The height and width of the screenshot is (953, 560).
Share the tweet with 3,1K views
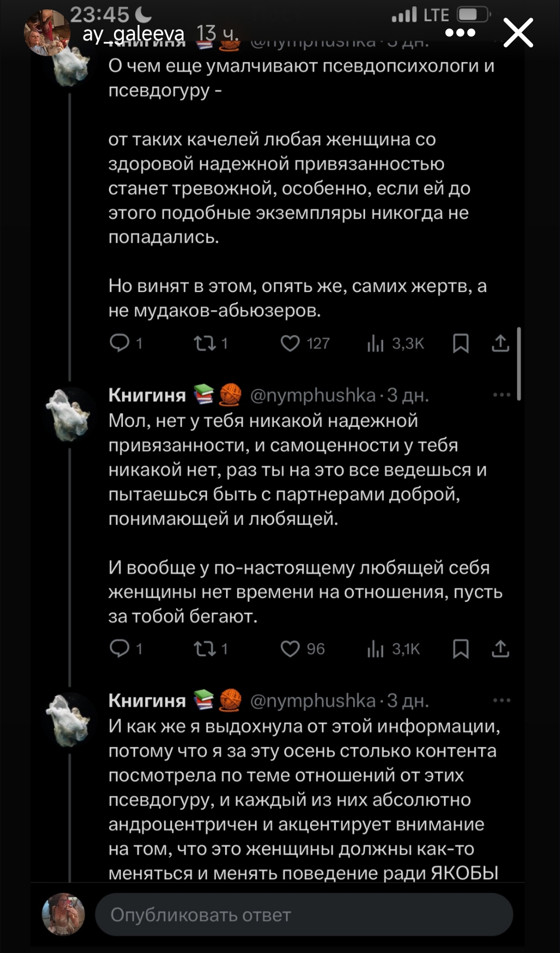pyautogui.click(x=500, y=649)
